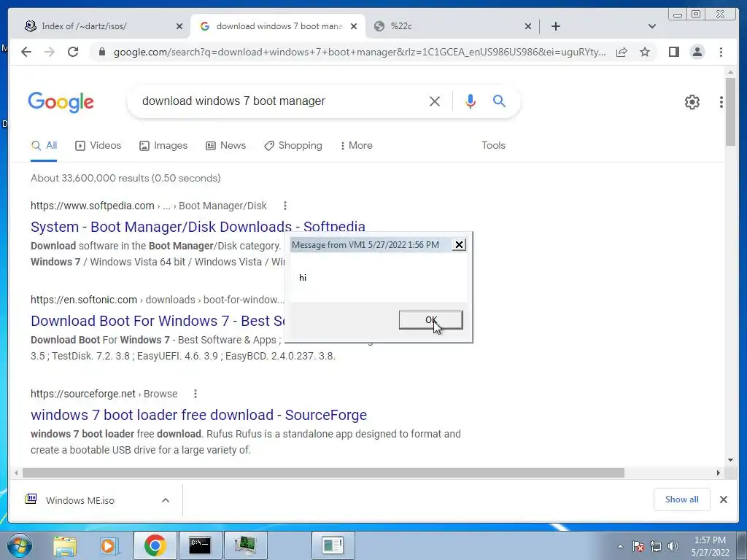Open Google settings gear
The width and height of the screenshot is (747, 560).
[692, 102]
